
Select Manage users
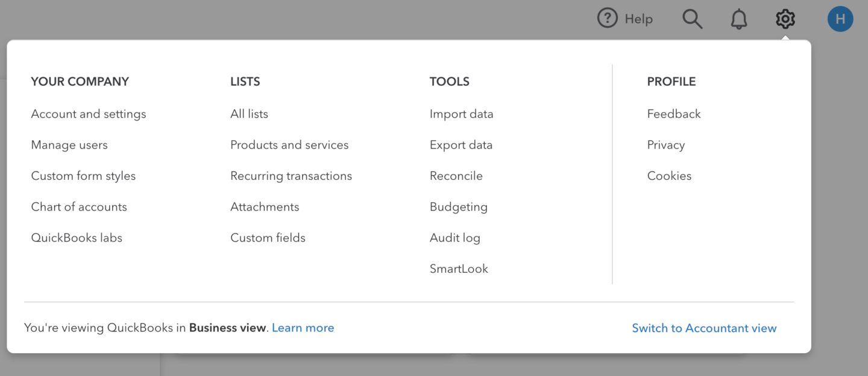pyautogui.click(x=69, y=145)
